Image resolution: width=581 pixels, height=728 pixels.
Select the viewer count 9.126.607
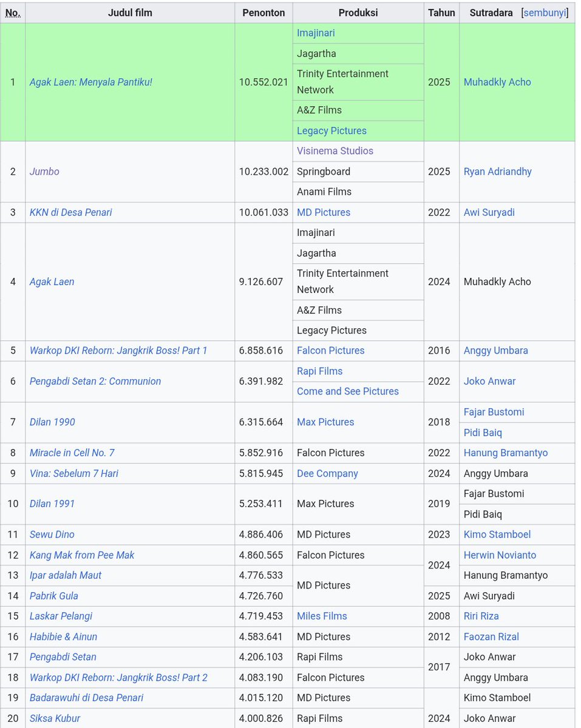pos(261,281)
